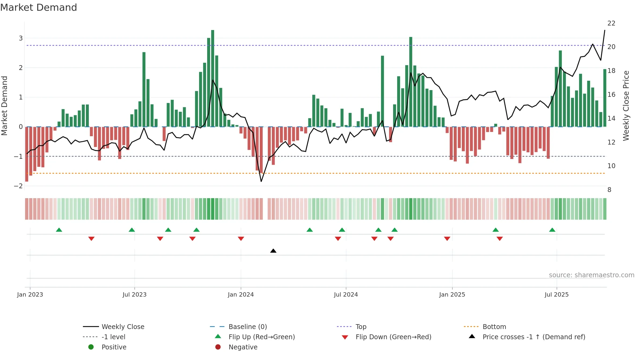The image size is (644, 362).
Task: Click the Negative legend label
Action: tap(243, 347)
